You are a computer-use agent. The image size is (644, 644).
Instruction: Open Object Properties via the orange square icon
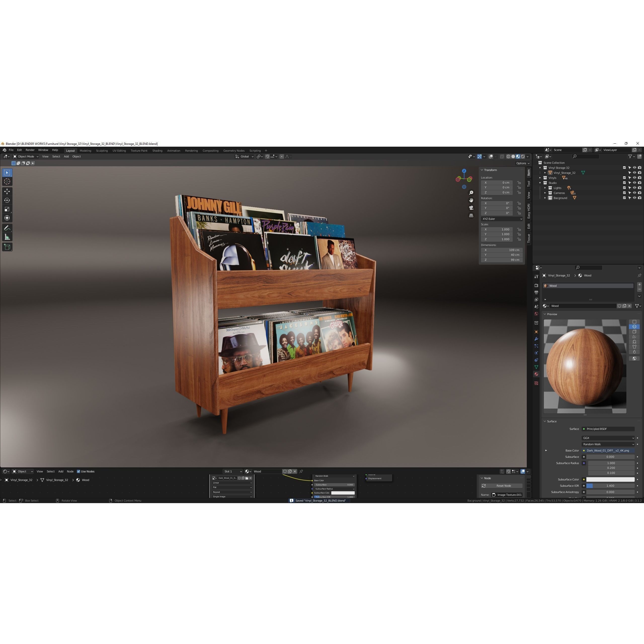click(536, 332)
